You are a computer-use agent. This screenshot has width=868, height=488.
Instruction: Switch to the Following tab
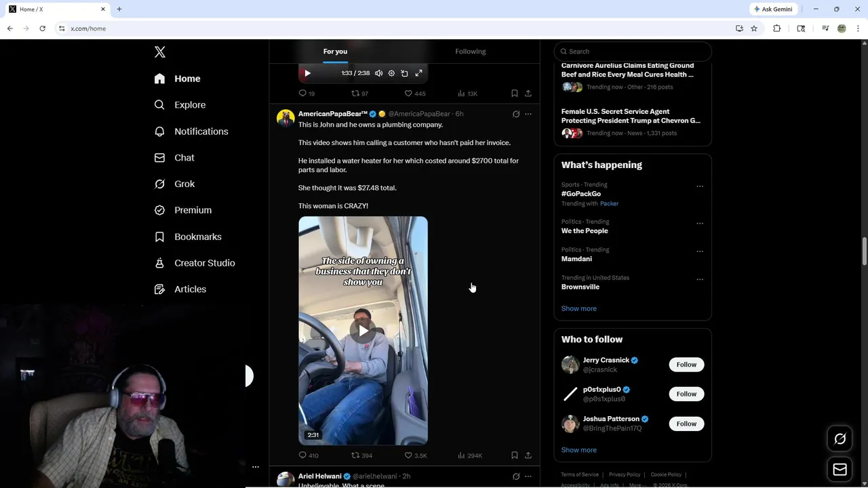point(471,52)
